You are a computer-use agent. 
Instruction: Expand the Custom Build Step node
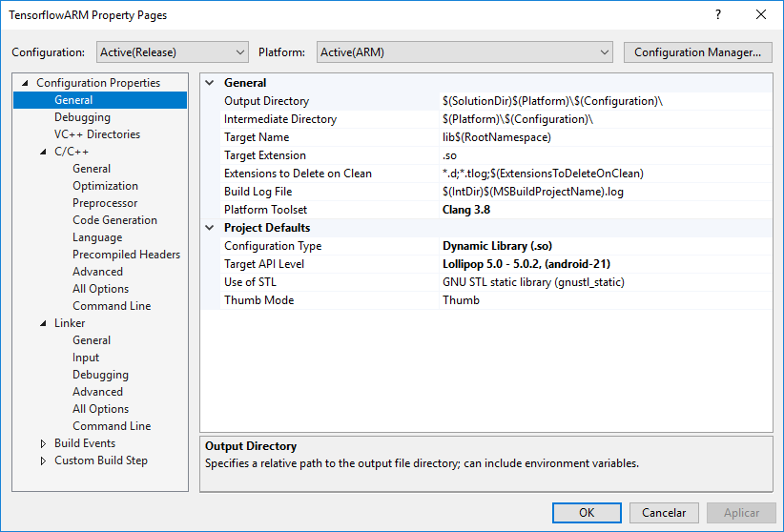[43, 460]
